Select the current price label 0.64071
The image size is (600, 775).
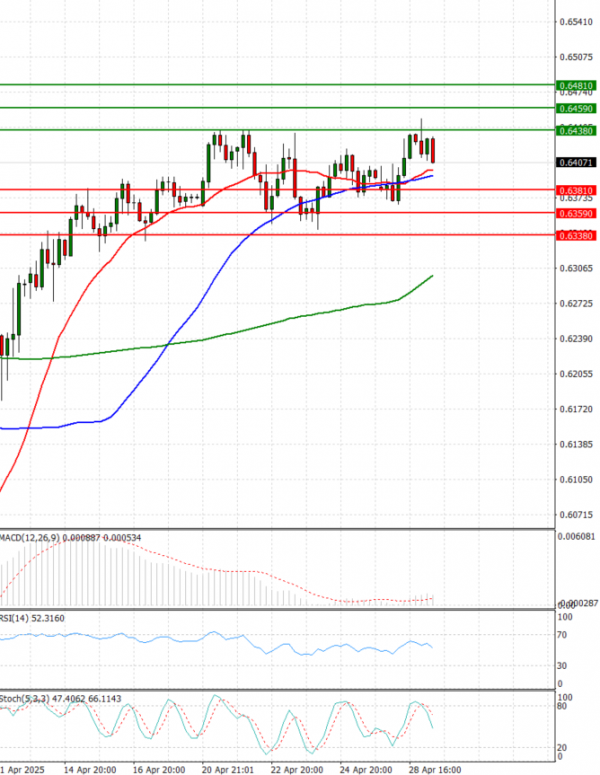575,162
